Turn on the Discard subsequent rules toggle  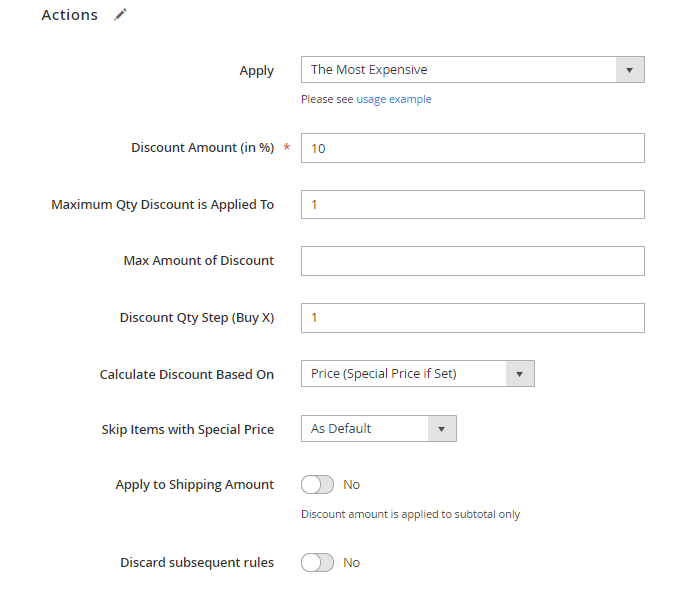[317, 563]
